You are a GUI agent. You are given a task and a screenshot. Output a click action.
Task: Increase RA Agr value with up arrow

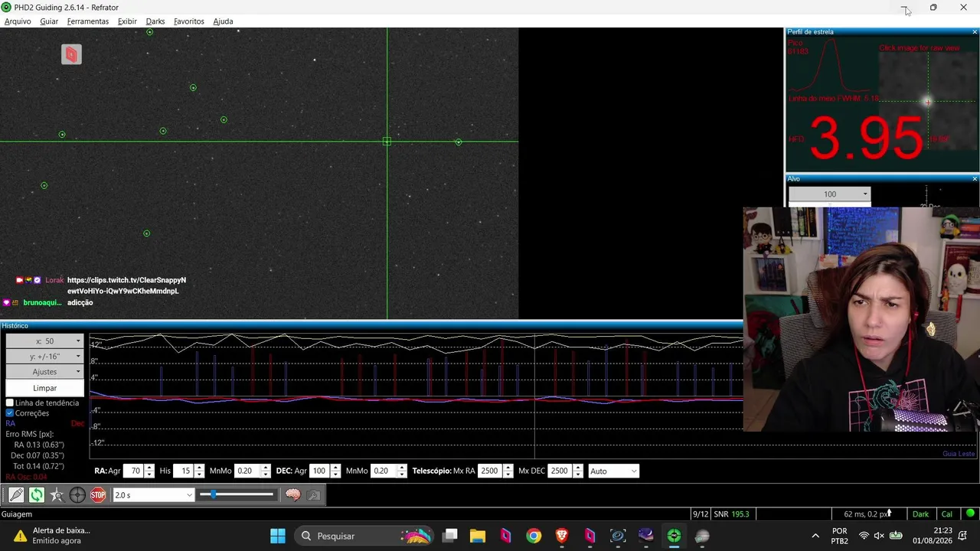(x=149, y=468)
